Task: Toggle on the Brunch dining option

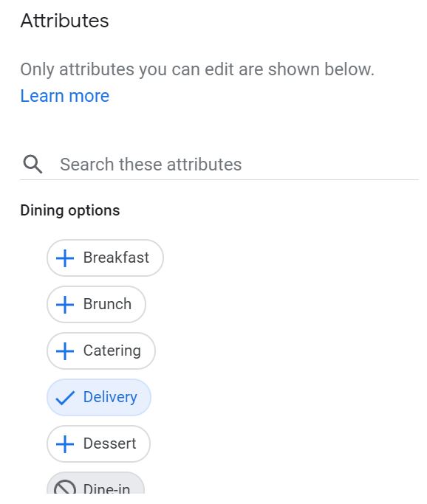Action: coord(96,305)
